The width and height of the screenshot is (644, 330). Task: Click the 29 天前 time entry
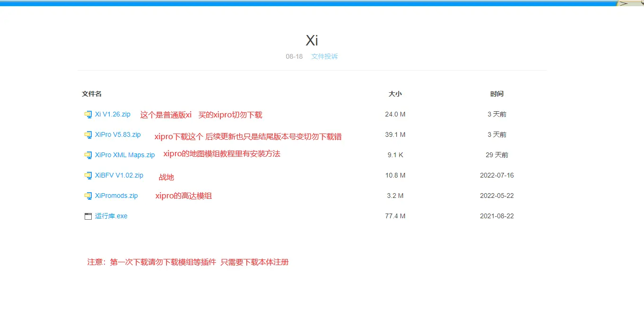pos(497,155)
